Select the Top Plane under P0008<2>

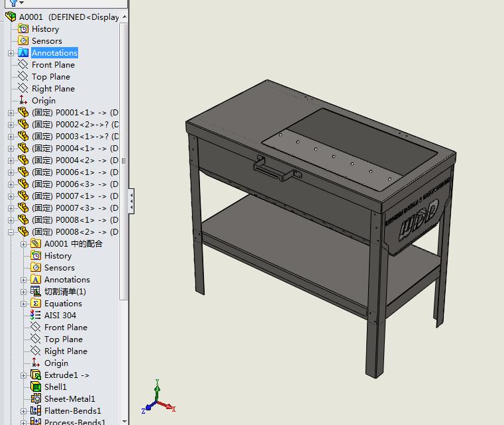tap(64, 339)
